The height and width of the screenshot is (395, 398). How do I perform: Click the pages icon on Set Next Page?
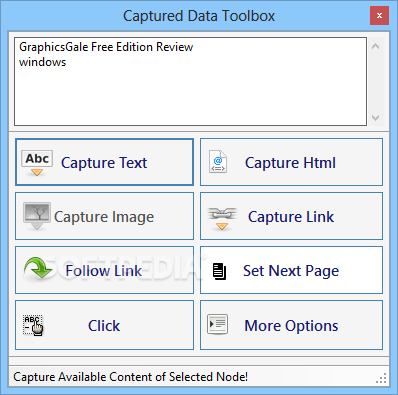[219, 271]
